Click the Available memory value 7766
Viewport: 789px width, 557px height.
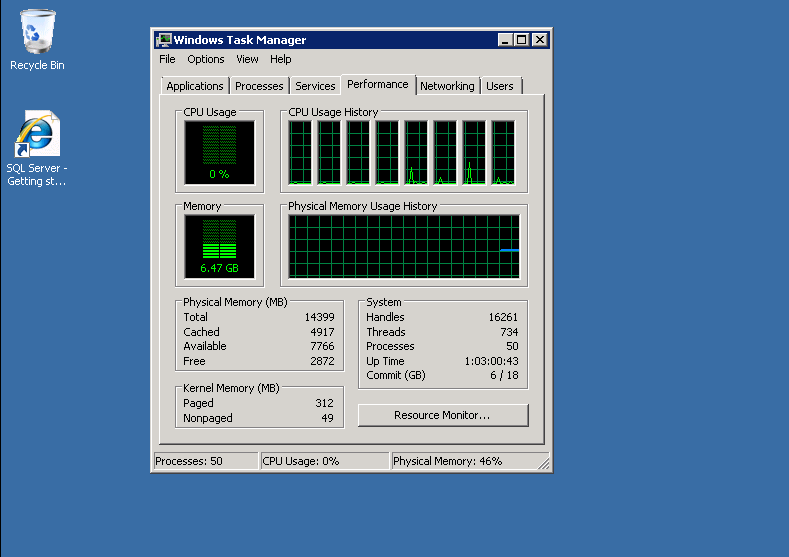323,346
